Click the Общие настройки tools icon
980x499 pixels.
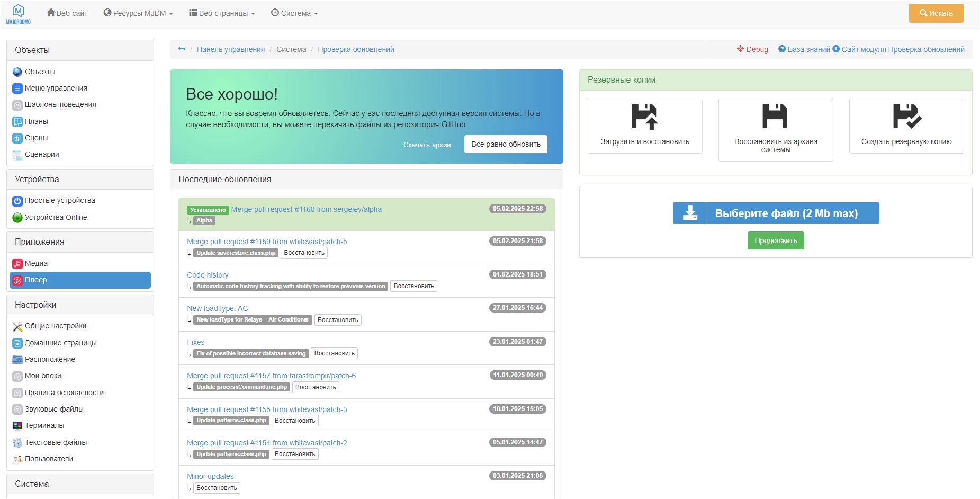click(x=17, y=326)
